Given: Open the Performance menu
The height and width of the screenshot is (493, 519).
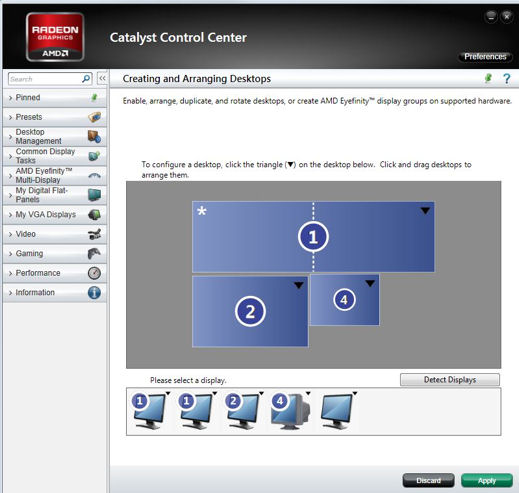Looking at the screenshot, I should pos(55,273).
